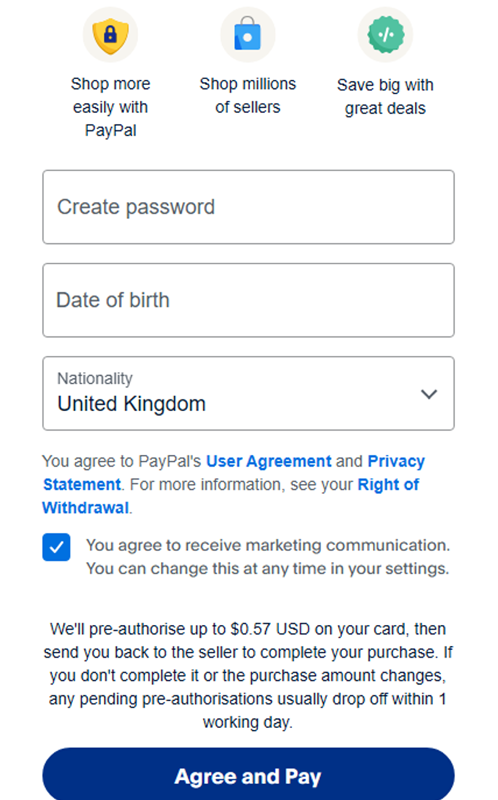This screenshot has height=800, width=498.
Task: Untick the marketing communication checkbox
Action: pyautogui.click(x=56, y=547)
